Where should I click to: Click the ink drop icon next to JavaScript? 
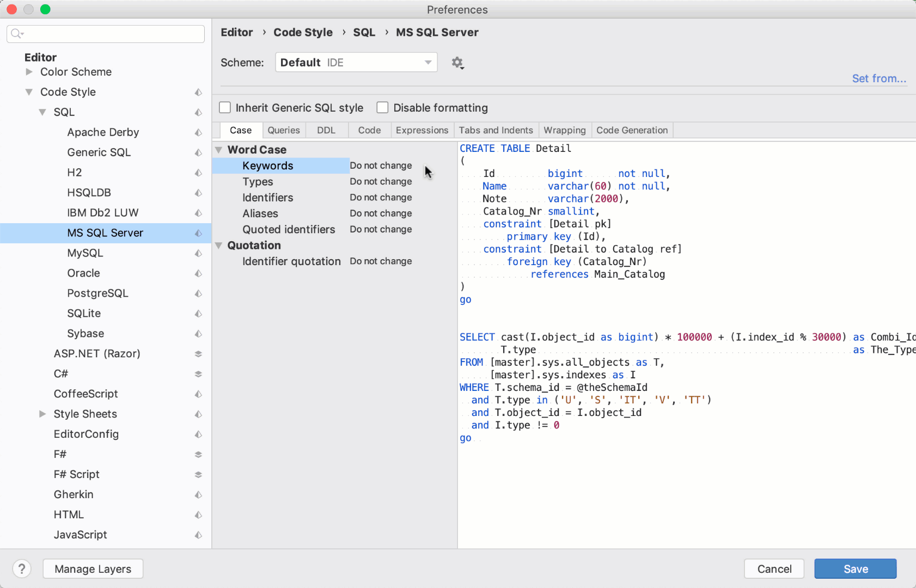[197, 535]
